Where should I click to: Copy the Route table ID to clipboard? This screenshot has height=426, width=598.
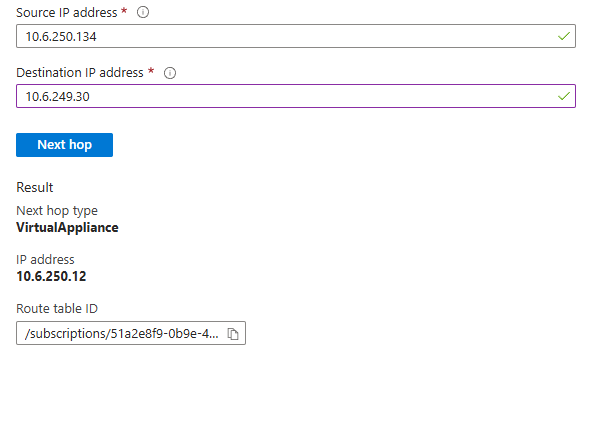(233, 334)
